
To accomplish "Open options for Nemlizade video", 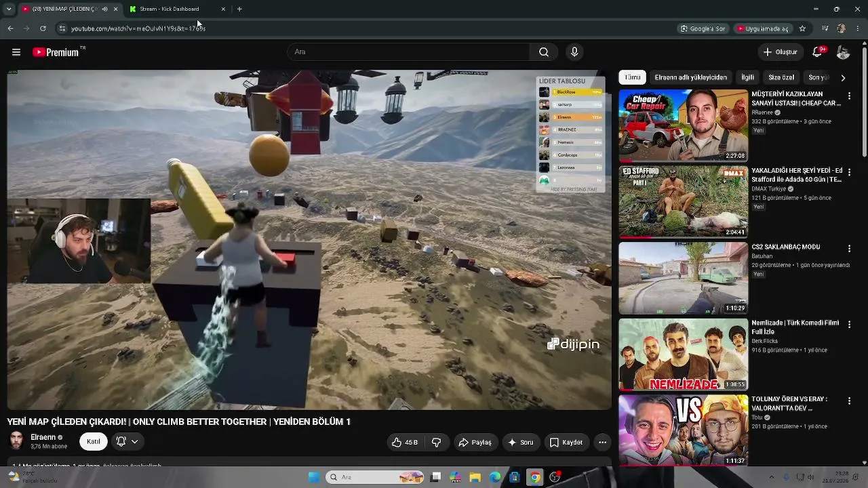I will pos(849,325).
